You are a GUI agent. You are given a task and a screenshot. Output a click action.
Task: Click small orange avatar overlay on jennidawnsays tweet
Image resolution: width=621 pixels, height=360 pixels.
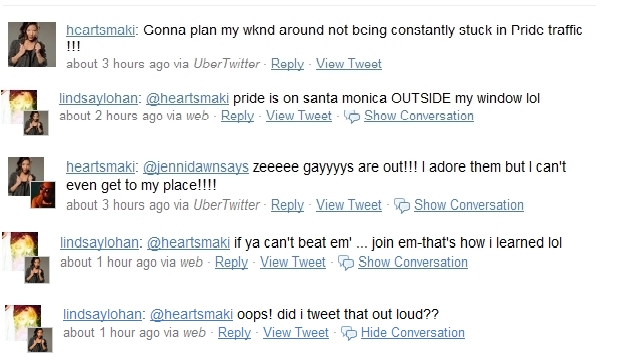(x=43, y=194)
